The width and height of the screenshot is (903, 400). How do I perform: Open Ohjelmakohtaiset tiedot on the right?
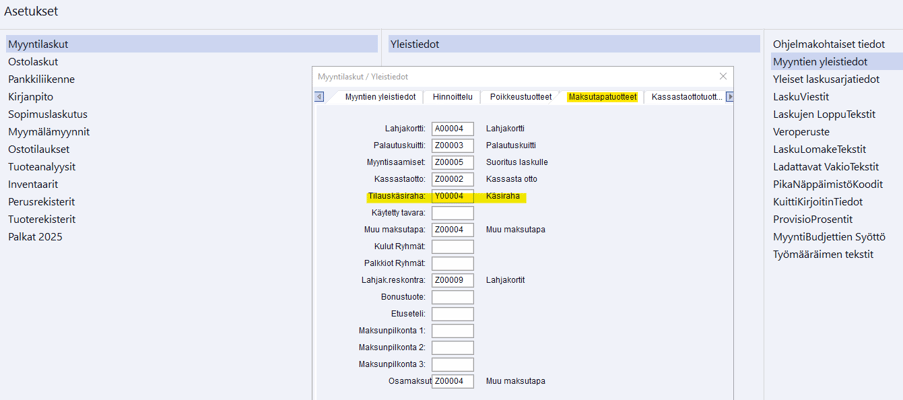(x=829, y=45)
